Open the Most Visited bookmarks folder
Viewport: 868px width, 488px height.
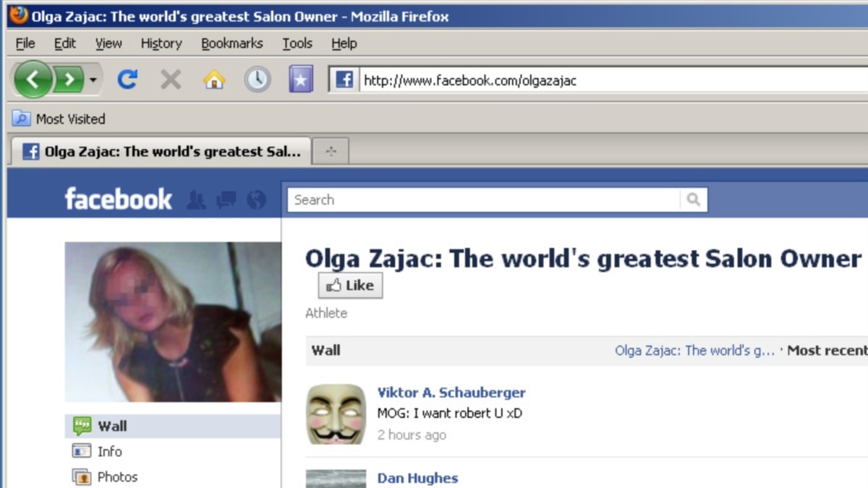tap(59, 119)
